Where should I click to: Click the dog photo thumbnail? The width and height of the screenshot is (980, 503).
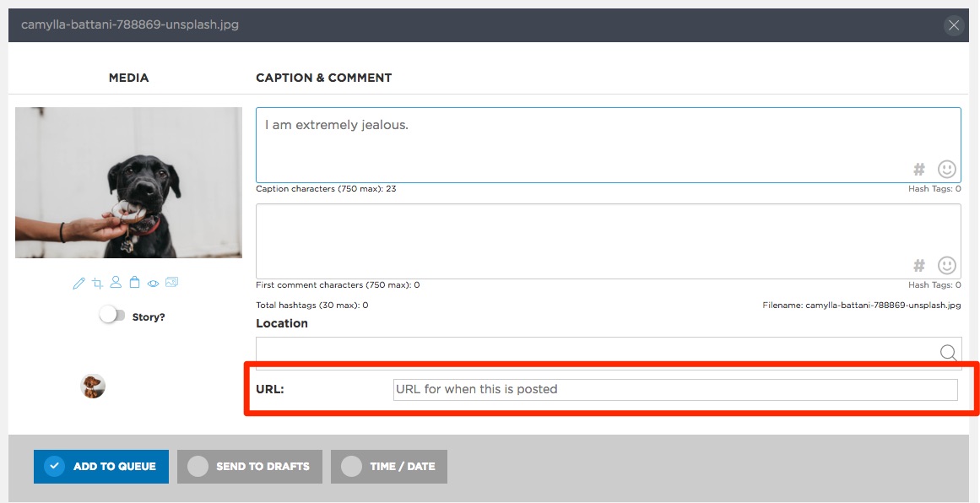[x=129, y=182]
